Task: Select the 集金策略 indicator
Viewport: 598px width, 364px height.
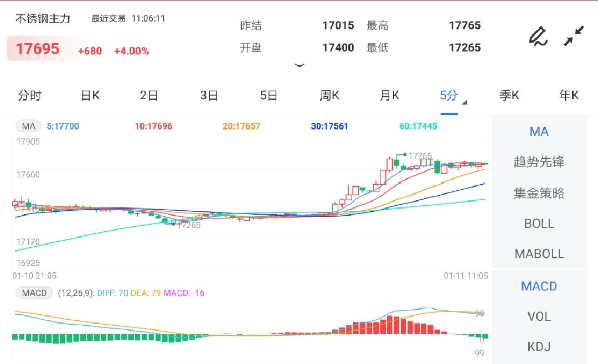Action: click(538, 193)
